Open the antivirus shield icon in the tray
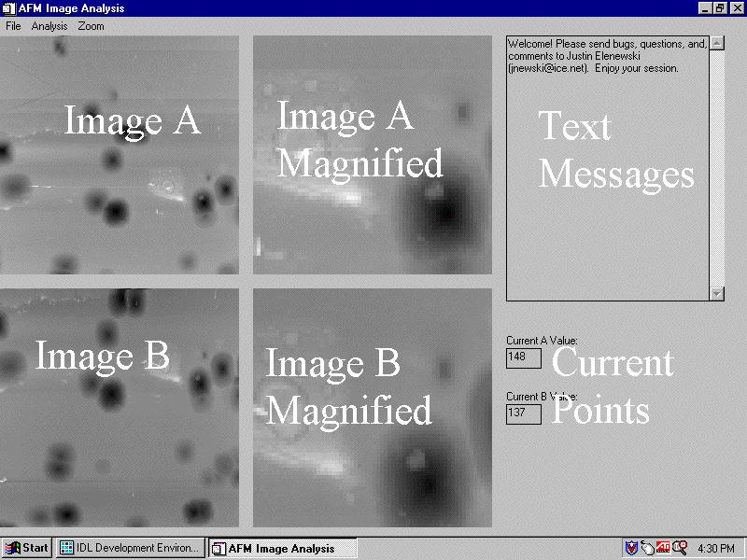 click(x=633, y=548)
